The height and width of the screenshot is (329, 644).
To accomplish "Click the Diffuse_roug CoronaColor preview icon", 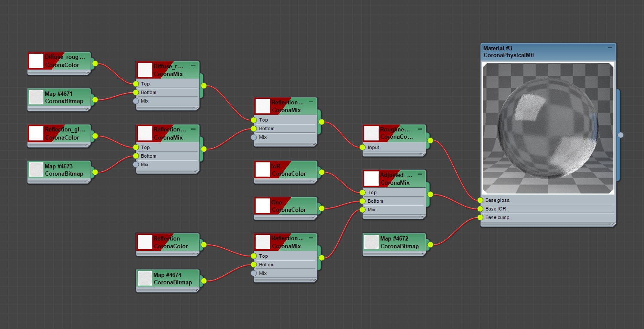I will point(36,61).
